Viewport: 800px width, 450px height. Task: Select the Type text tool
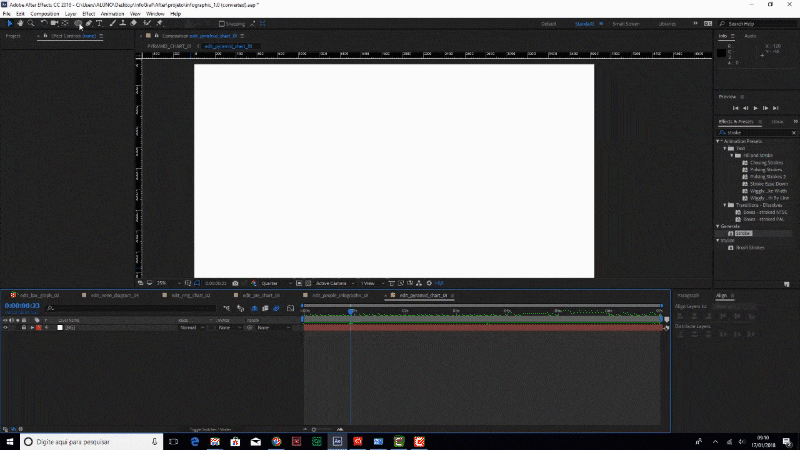(x=99, y=23)
